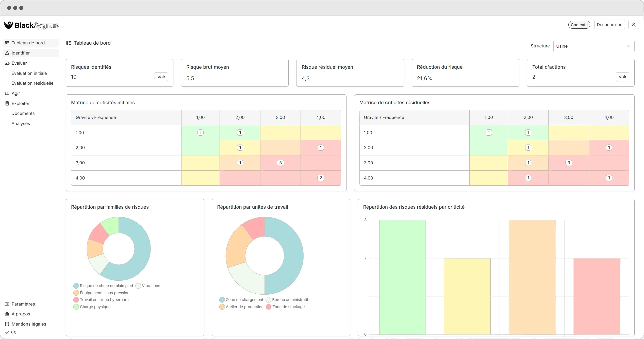Open Tableau de bord in sidebar

pos(31,43)
